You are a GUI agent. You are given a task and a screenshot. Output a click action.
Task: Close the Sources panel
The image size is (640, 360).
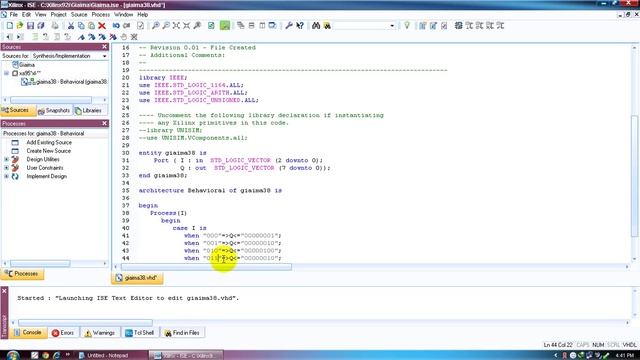tap(104, 47)
